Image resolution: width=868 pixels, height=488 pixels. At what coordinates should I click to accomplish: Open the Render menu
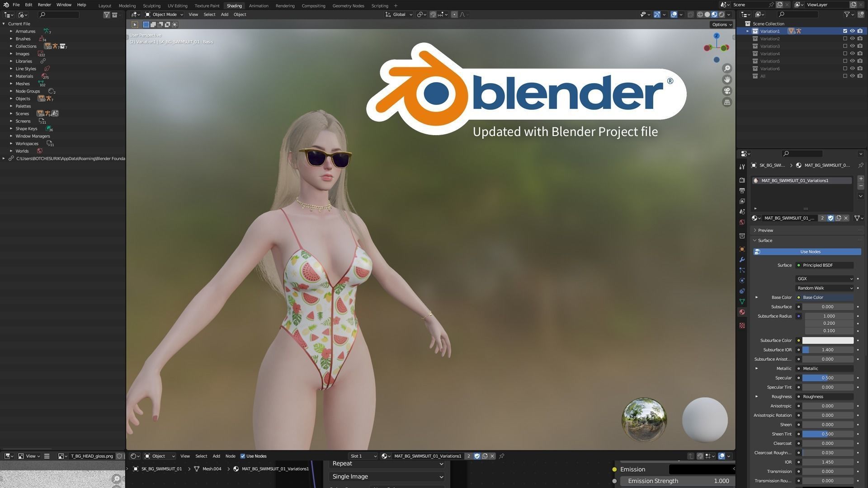point(44,5)
